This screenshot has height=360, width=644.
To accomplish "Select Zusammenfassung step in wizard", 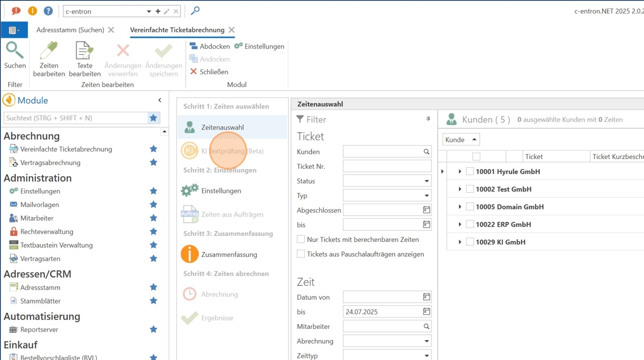I will (229, 254).
